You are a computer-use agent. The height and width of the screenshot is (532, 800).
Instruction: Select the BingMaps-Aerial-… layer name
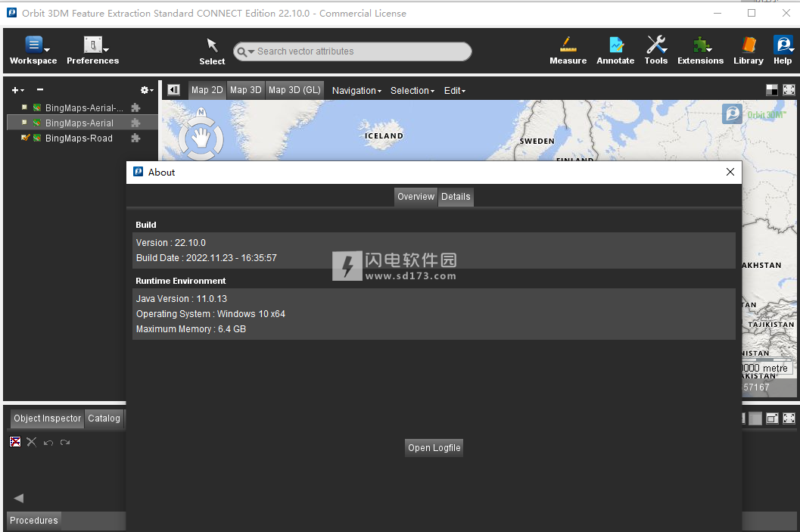(x=84, y=107)
